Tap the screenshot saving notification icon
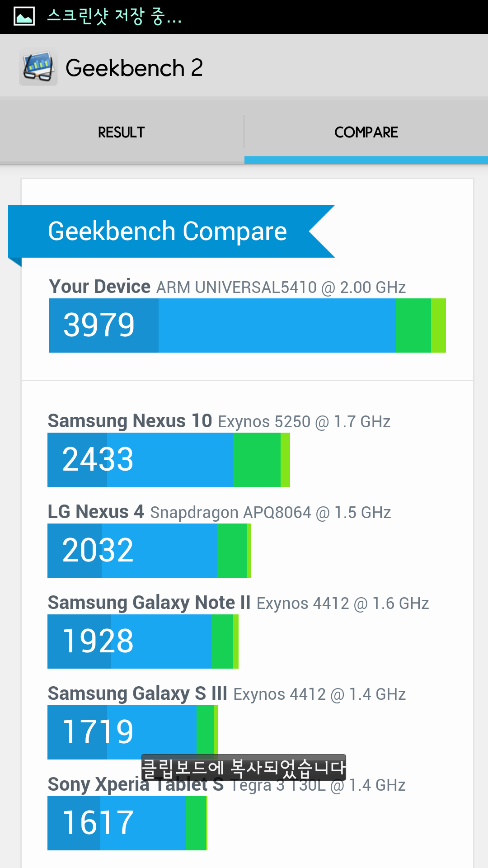Viewport: 488px width, 868px height. (x=24, y=16)
